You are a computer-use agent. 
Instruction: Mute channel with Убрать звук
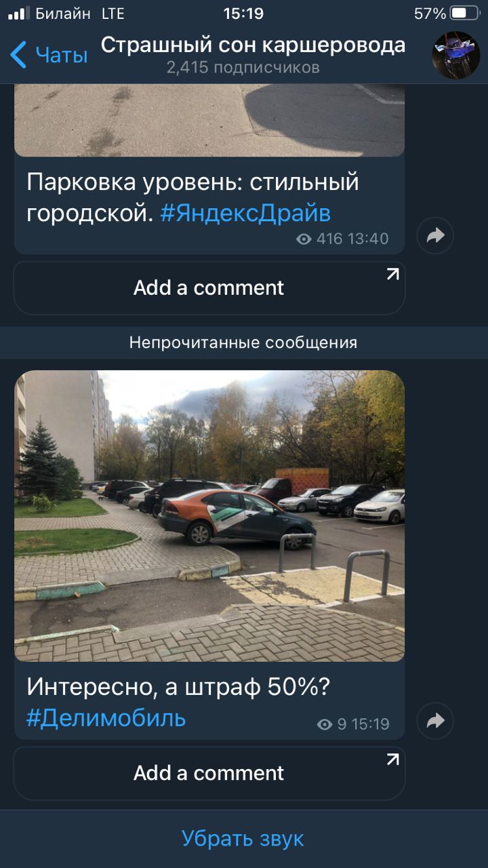click(x=243, y=838)
